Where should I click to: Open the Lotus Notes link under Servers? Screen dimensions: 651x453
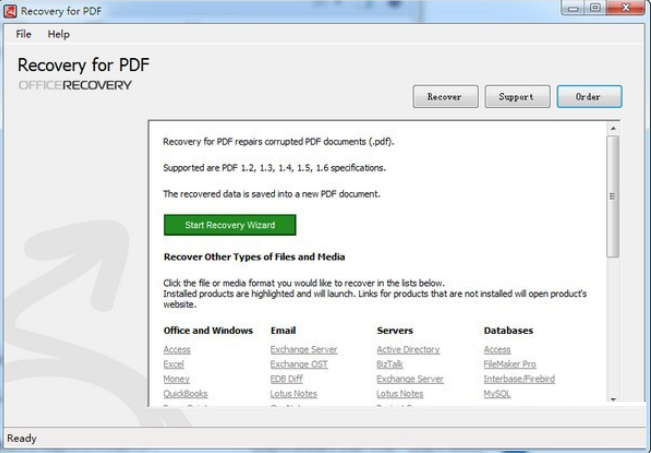coord(400,394)
